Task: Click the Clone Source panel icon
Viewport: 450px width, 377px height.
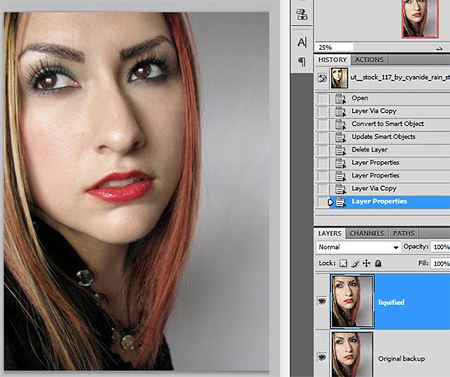Action: pos(302,14)
